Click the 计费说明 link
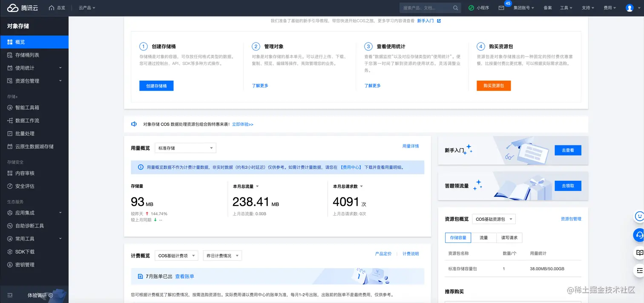644x303 pixels. (411, 254)
